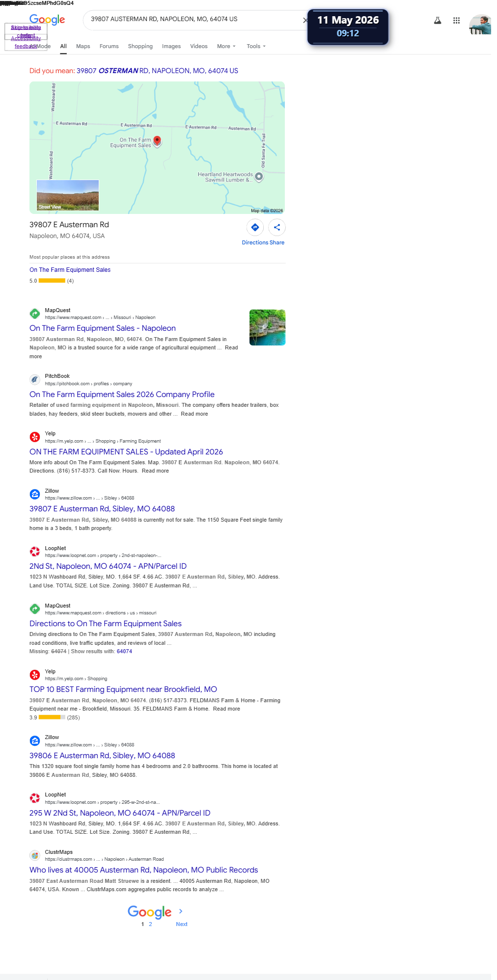Image resolution: width=497 pixels, height=980 pixels.
Task: Open 'Directions to On The Farm Equipment Sales'
Action: point(106,624)
